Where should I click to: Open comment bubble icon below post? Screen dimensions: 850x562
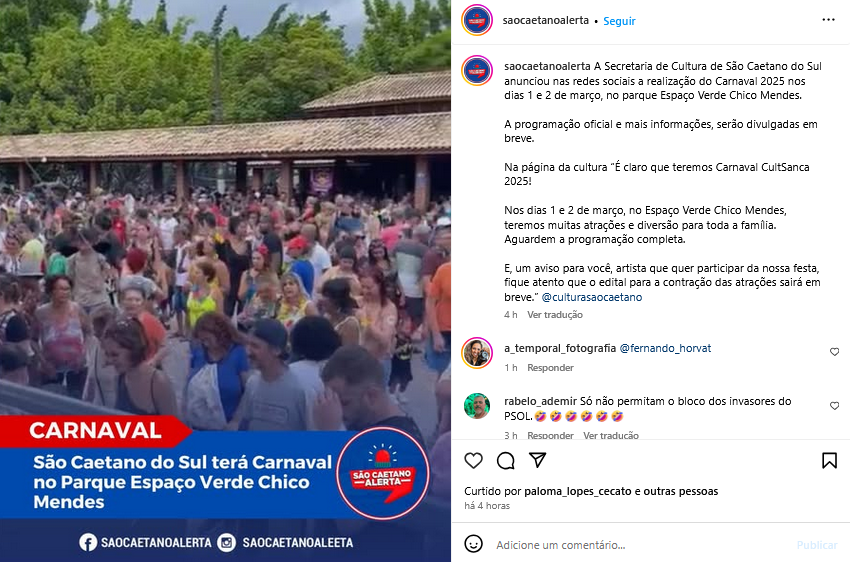[505, 461]
